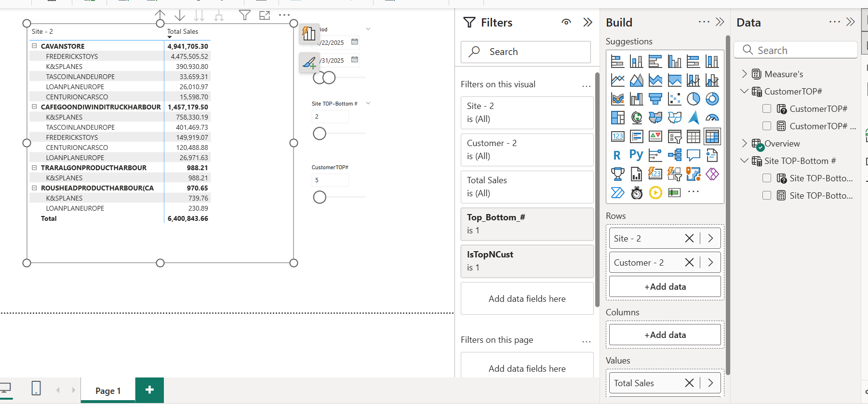The height and width of the screenshot is (404, 868).
Task: Click the Filters pane Search field
Action: 526,52
